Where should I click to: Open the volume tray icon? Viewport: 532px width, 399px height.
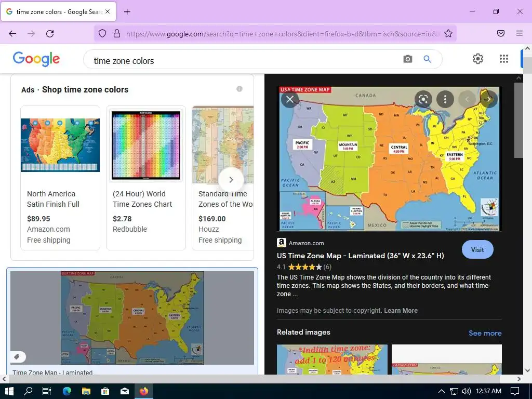tap(467, 391)
